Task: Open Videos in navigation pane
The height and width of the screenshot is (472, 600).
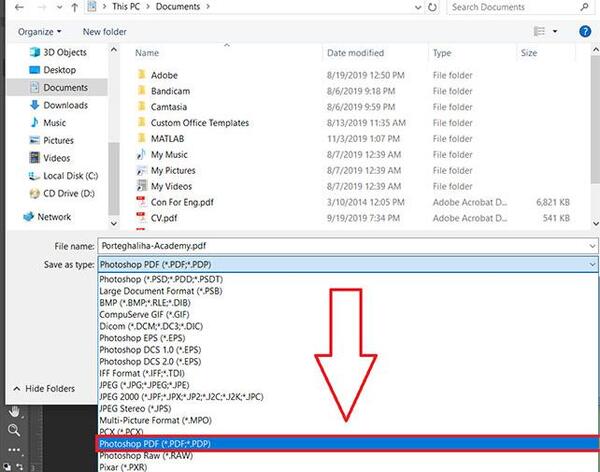Action: coord(50,158)
